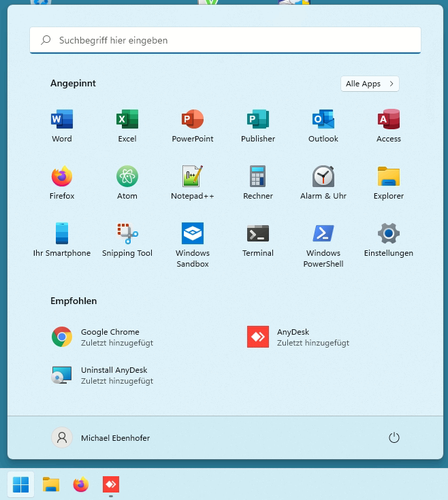Image resolution: width=448 pixels, height=500 pixels.
Task: Open the Terminal app
Action: 258,239
